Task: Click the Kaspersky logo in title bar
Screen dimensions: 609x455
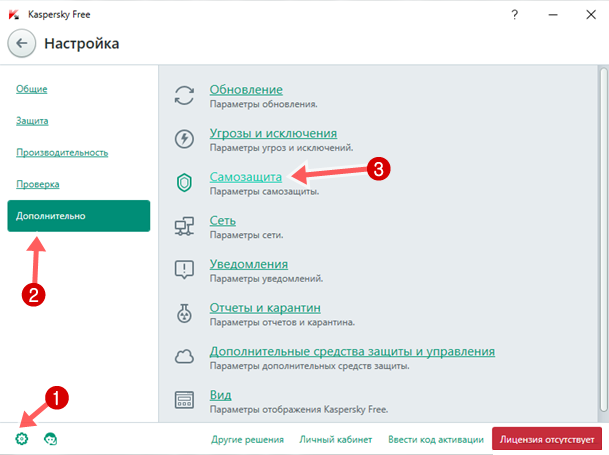Action: tap(14, 15)
